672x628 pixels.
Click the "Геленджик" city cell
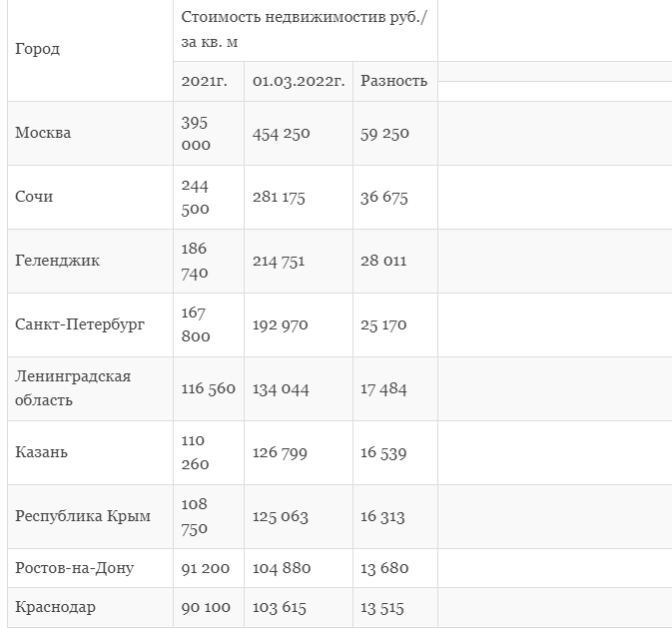pos(58,261)
